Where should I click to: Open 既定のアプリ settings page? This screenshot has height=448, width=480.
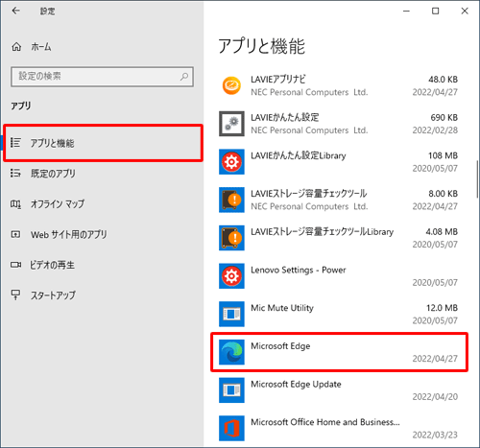tap(53, 174)
